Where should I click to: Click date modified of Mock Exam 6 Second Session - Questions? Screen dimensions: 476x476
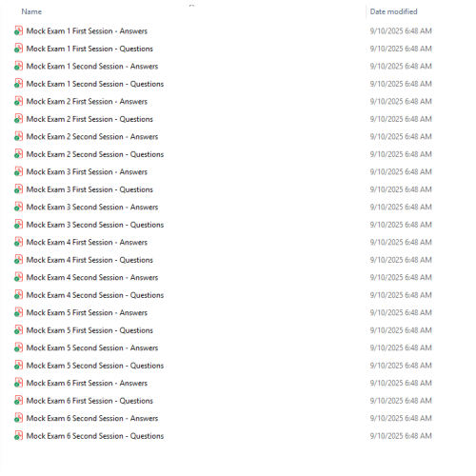point(401,436)
